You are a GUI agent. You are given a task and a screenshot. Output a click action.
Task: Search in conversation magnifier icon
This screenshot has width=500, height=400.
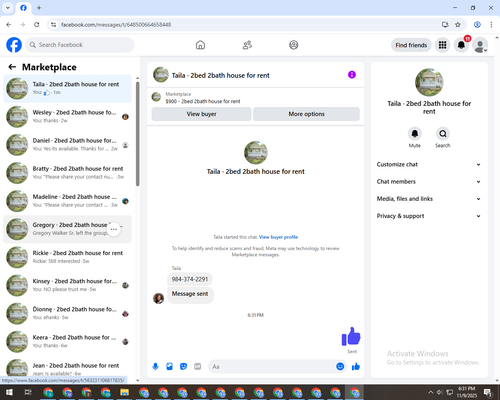click(x=443, y=134)
